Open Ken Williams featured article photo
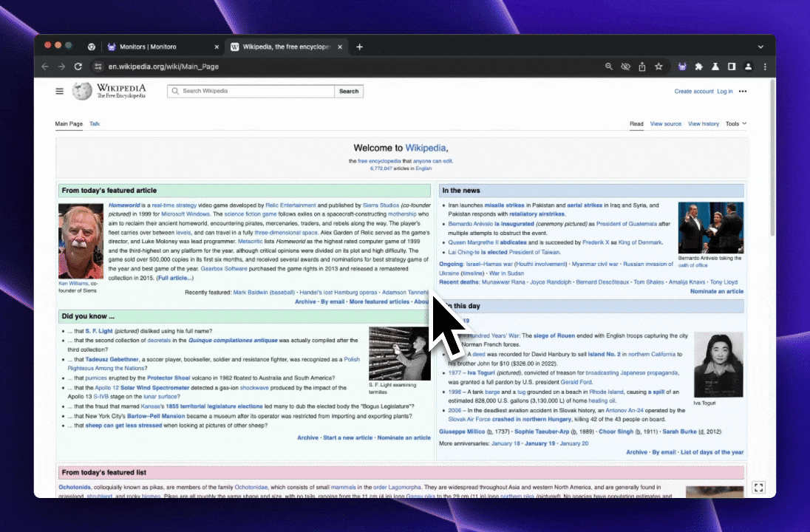 (81, 240)
